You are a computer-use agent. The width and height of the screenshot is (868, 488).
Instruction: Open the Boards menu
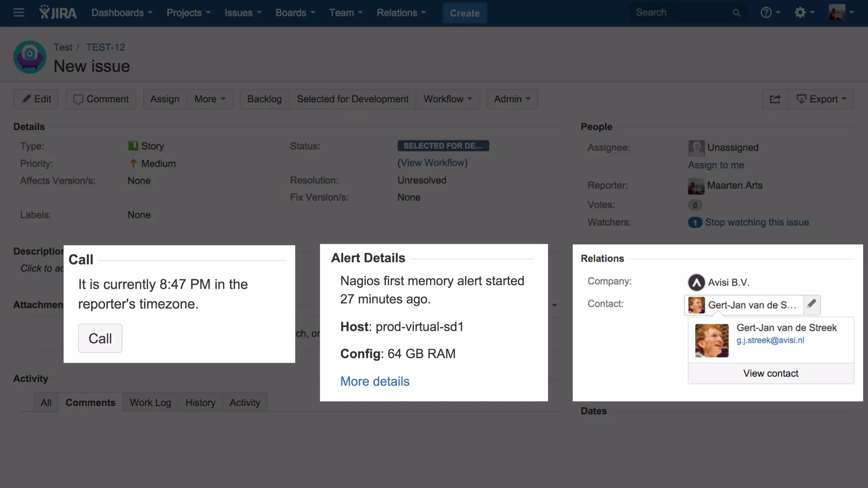tap(295, 13)
